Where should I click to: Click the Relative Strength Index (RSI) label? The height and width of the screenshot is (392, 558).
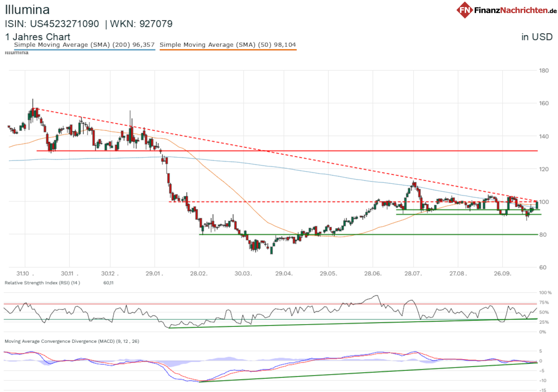pyautogui.click(x=42, y=283)
